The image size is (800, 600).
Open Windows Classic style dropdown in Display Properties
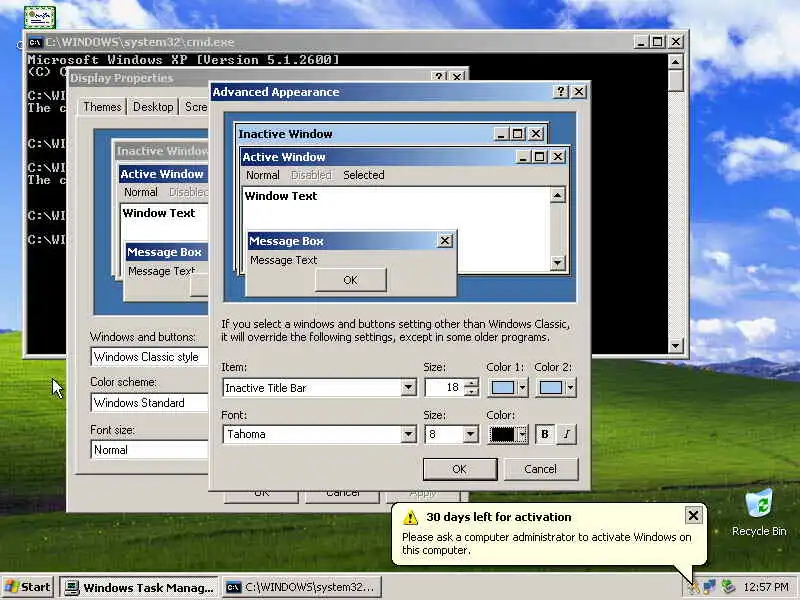point(149,357)
